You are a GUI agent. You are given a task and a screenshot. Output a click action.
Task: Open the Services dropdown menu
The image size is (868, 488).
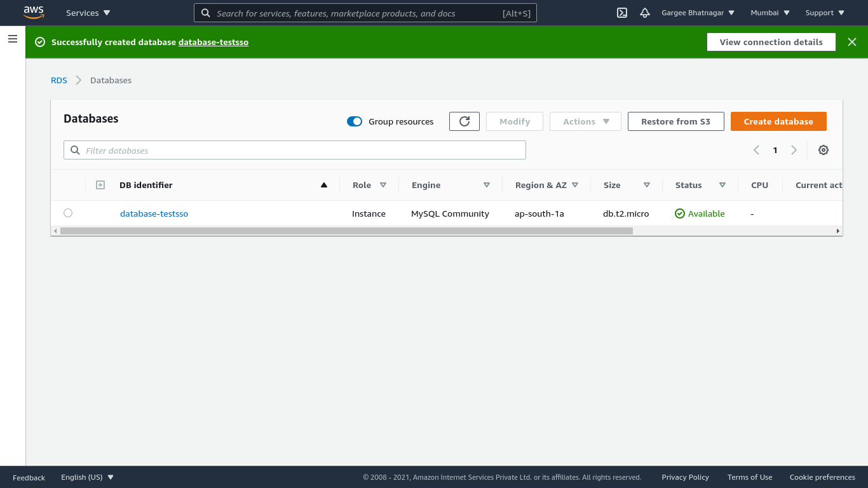pyautogui.click(x=88, y=13)
